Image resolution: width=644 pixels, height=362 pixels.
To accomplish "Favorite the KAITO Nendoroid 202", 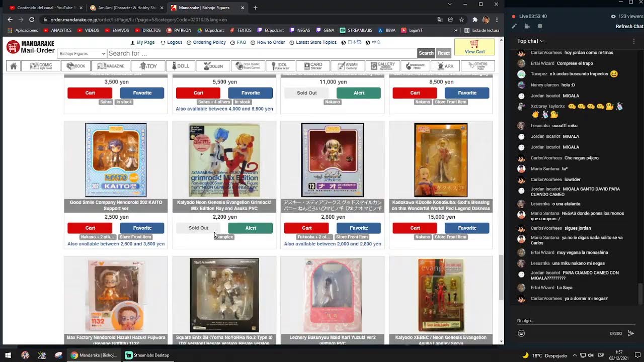I will [142, 228].
